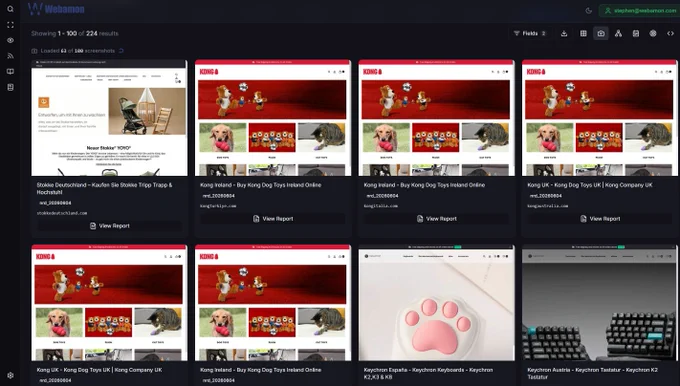This screenshot has width=680, height=386.
Task: Click the Webamon logo
Action: point(56,9)
